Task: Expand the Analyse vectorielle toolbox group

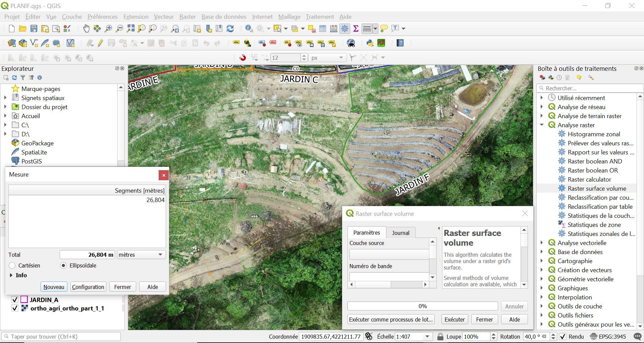Action: (542, 243)
